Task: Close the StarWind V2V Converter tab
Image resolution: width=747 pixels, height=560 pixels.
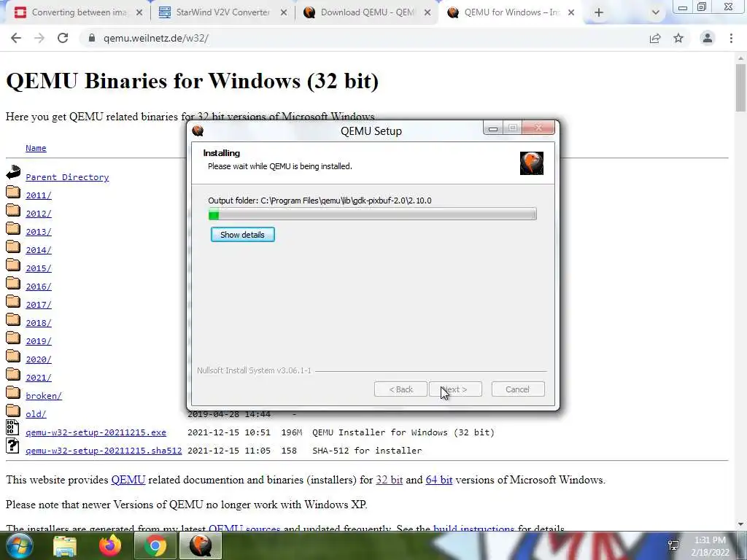Action: click(x=284, y=12)
